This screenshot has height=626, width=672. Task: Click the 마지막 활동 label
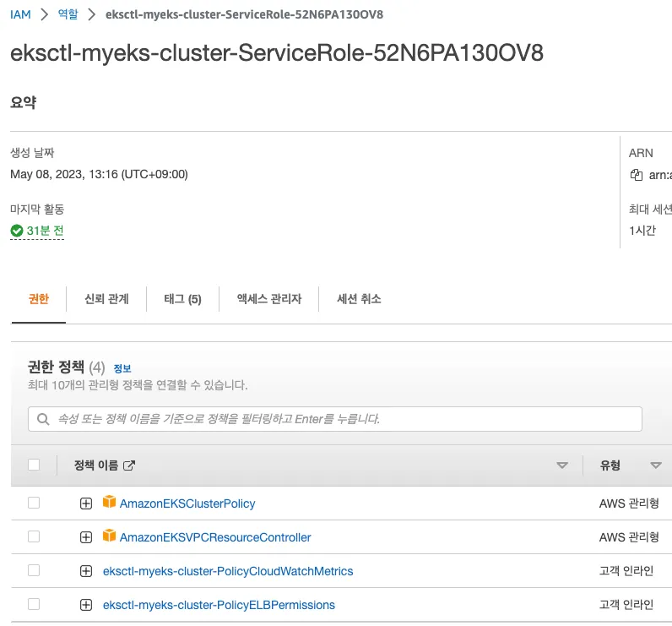tap(37, 210)
